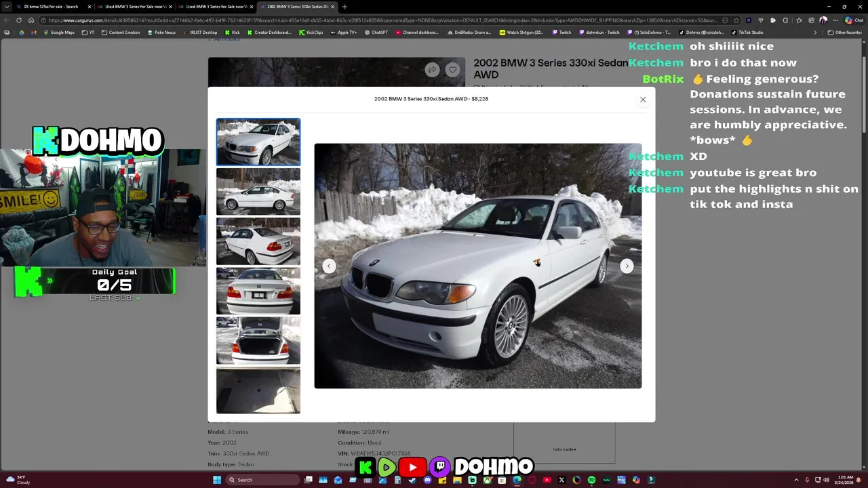Open the dohmkun - Twitch bookmark

pyautogui.click(x=599, y=33)
